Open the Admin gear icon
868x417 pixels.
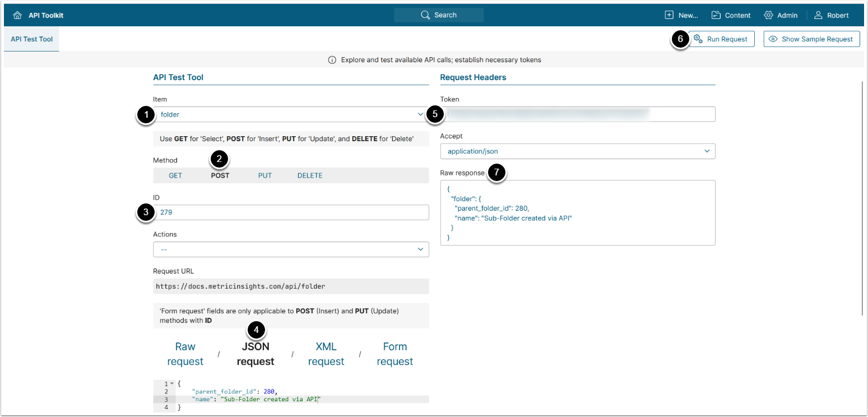(768, 15)
